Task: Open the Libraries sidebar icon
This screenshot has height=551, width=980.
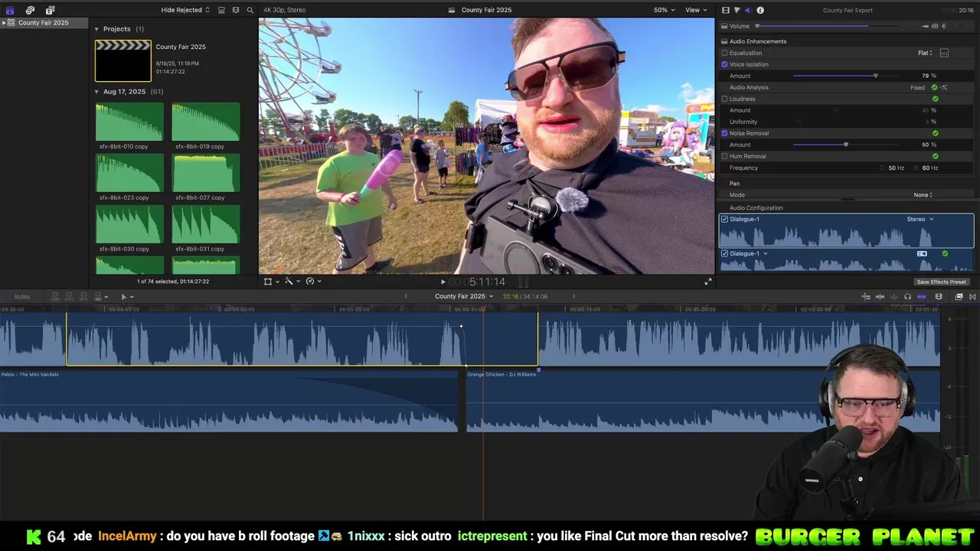Action: (10, 10)
